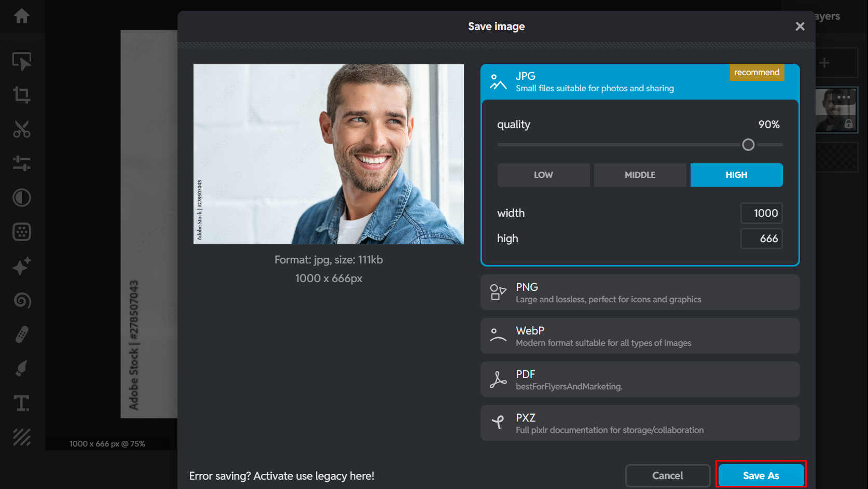Select the Text tool

pyautogui.click(x=22, y=403)
